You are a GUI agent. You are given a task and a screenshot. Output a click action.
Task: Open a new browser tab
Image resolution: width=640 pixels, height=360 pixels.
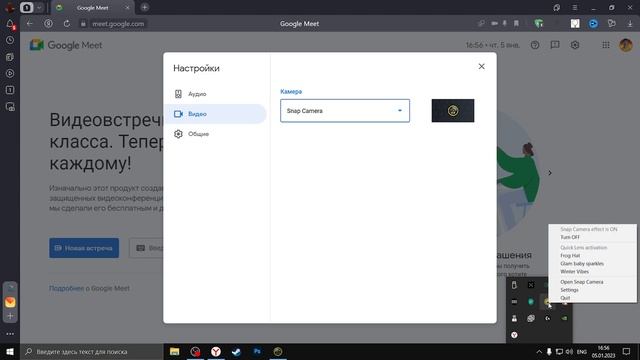(x=144, y=7)
